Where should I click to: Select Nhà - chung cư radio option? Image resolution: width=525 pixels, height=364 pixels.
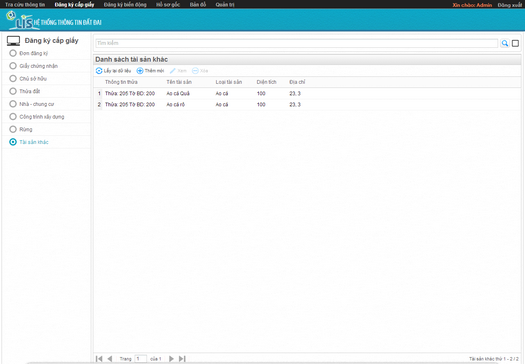coord(13,104)
